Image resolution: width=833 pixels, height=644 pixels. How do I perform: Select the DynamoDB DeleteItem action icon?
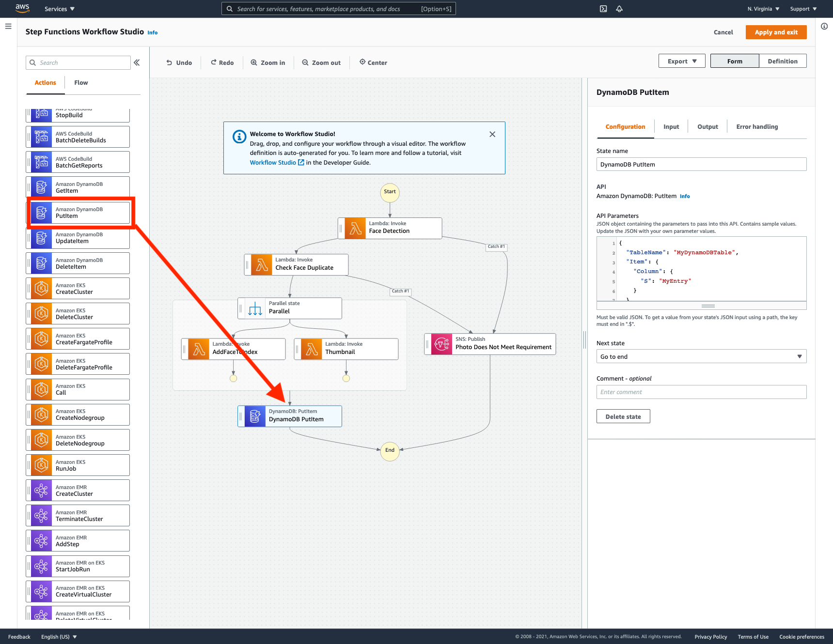[x=42, y=263]
